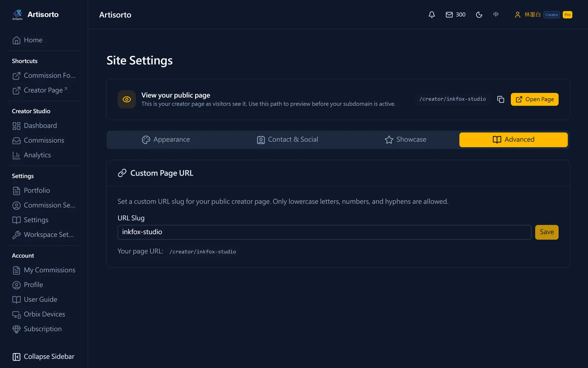Click the User Guide book icon
The height and width of the screenshot is (368, 588).
click(17, 300)
